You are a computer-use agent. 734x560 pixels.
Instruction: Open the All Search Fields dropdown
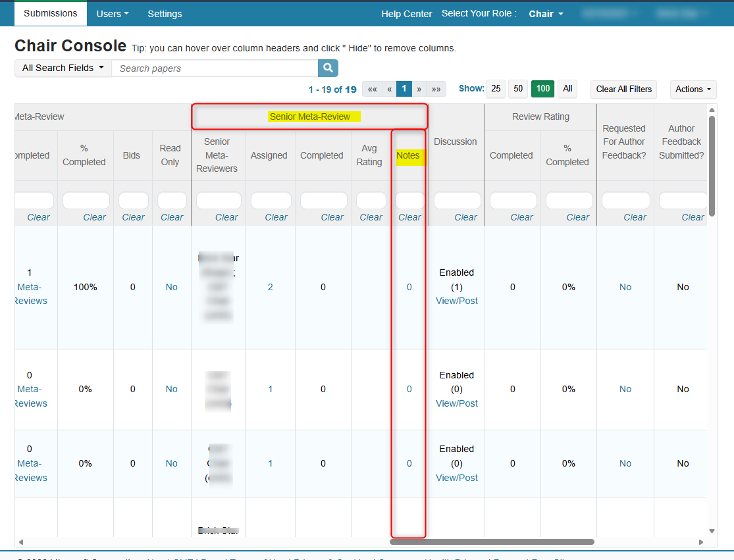63,68
